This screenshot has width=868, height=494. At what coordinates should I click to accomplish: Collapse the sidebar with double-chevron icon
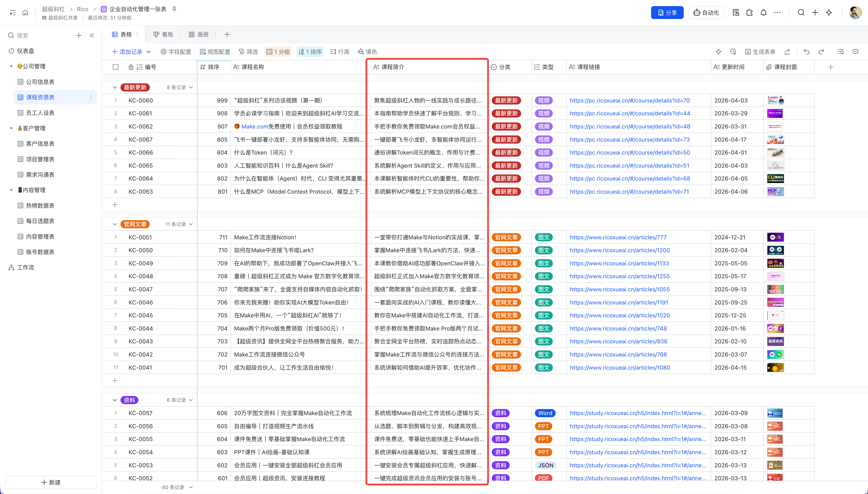tap(92, 35)
